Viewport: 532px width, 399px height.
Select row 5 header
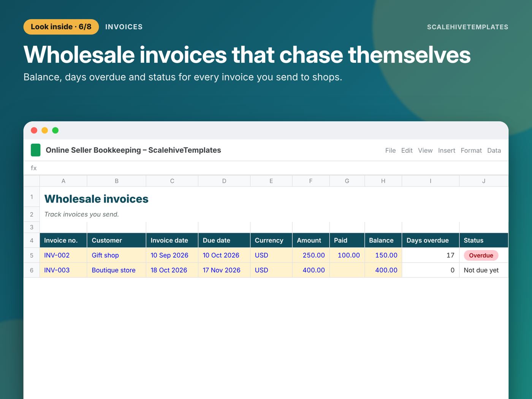tap(32, 255)
